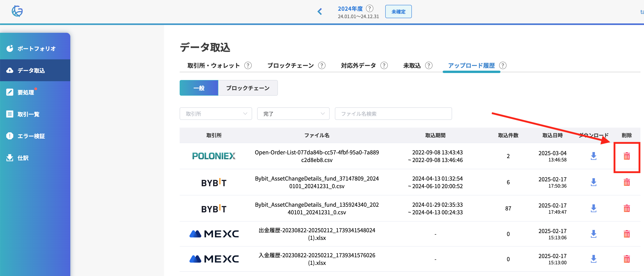The width and height of the screenshot is (644, 276).
Task: Download Bybit fund_37147809 file
Action: click(593, 182)
